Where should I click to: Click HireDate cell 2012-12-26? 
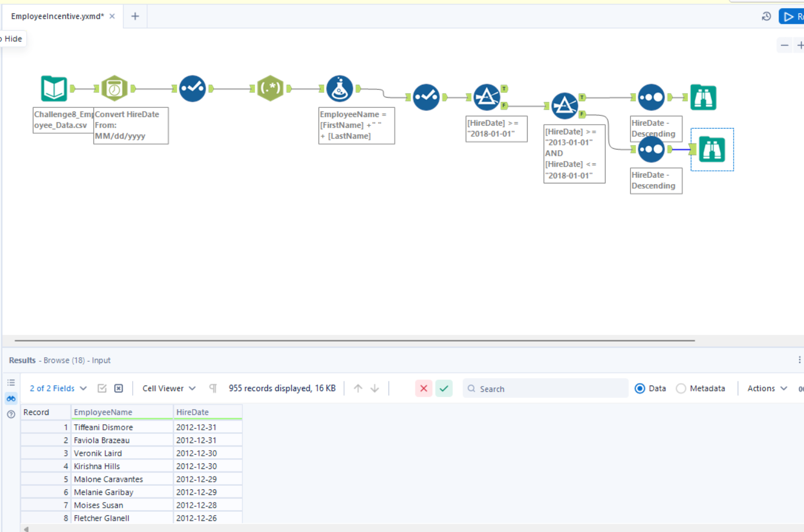pyautogui.click(x=208, y=518)
